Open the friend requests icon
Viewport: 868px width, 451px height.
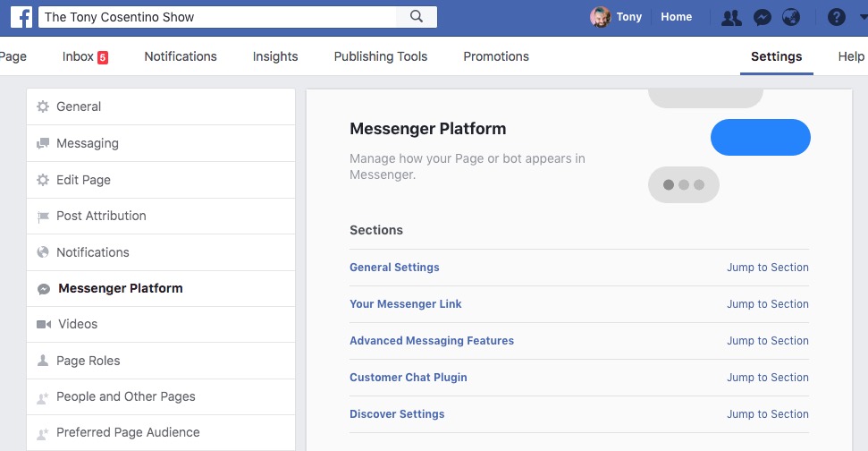click(x=731, y=18)
